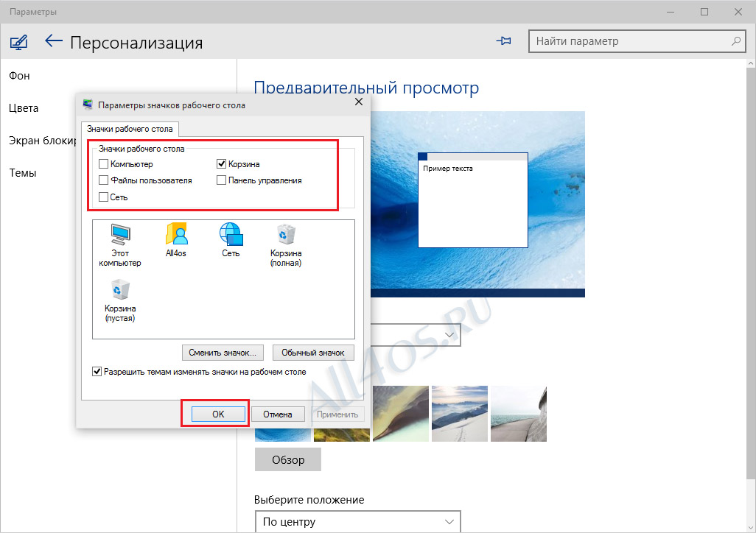Open the По центру position dropdown
The width and height of the screenshot is (756, 533).
tap(357, 522)
